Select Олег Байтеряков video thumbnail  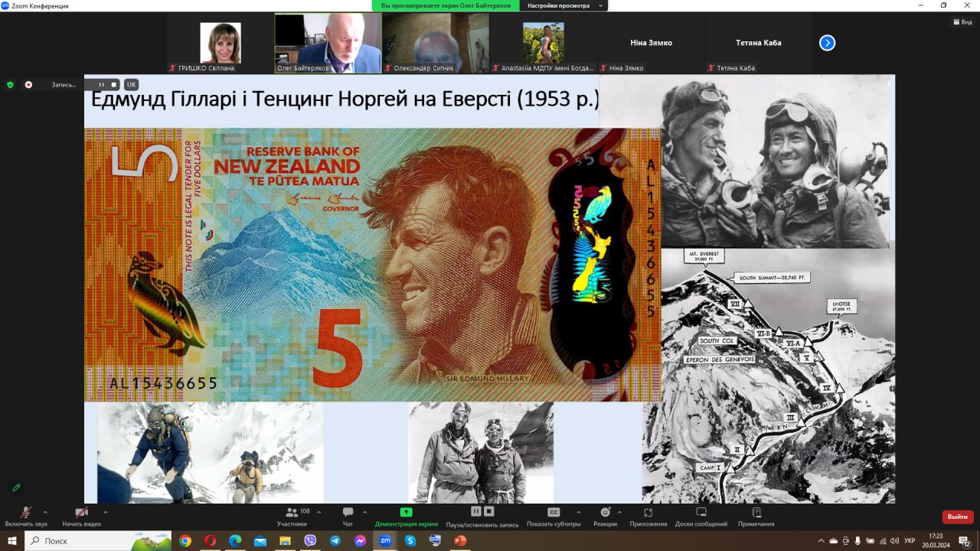click(328, 43)
